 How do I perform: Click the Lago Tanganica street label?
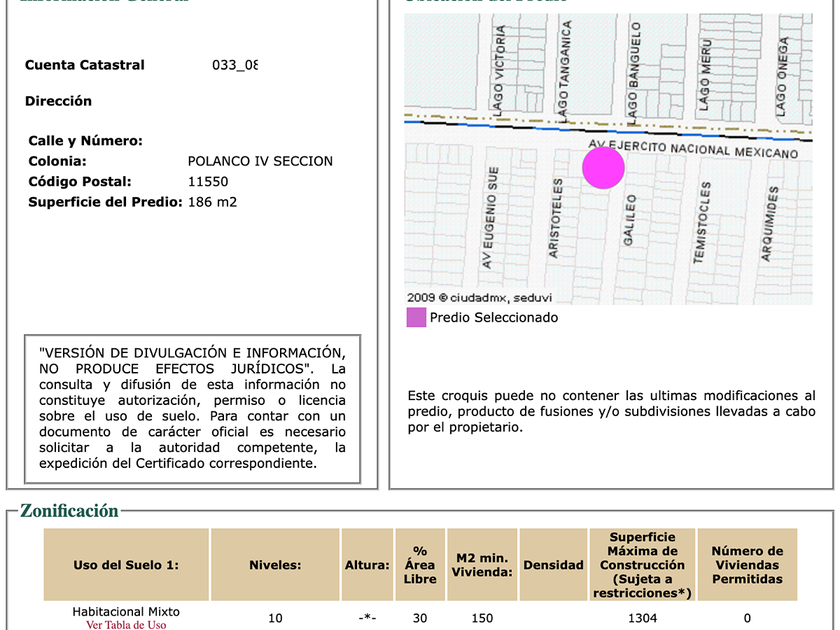564,69
